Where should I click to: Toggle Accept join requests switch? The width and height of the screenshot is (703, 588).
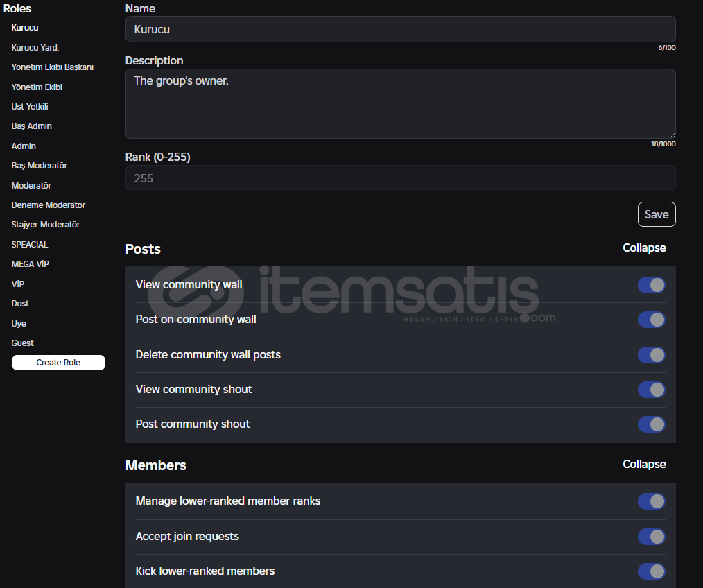652,537
